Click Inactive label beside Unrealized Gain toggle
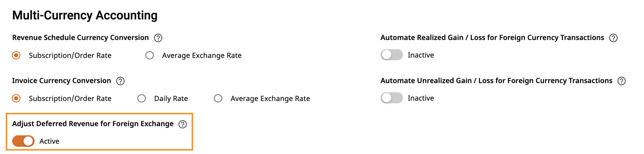The image size is (644, 154). click(x=421, y=98)
